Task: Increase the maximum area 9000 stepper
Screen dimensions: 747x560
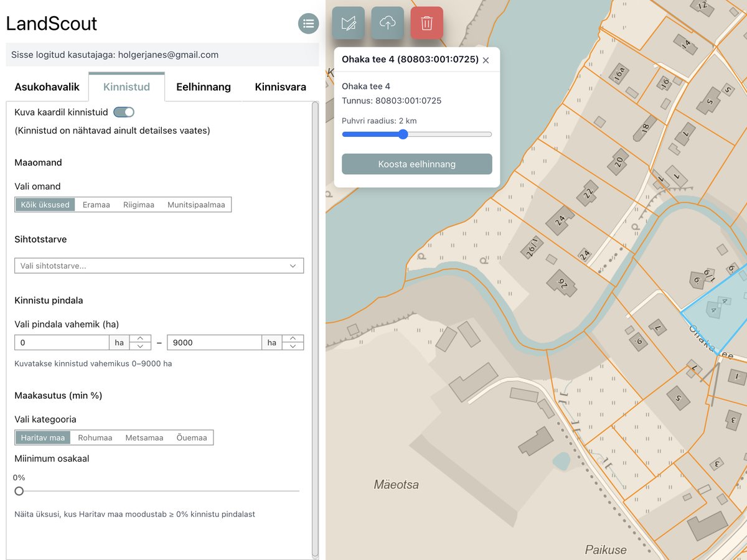Action: 293,338
